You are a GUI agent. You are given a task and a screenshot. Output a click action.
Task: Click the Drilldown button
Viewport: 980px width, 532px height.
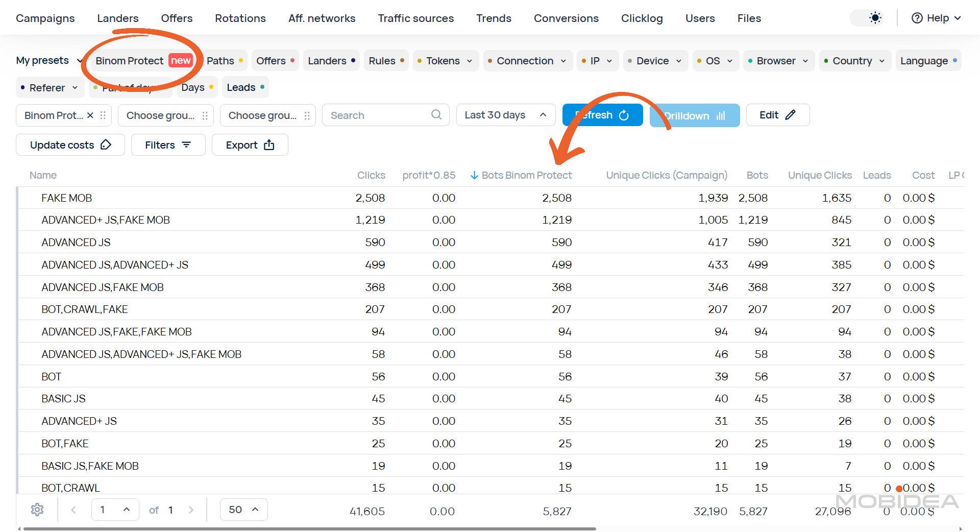pos(695,115)
